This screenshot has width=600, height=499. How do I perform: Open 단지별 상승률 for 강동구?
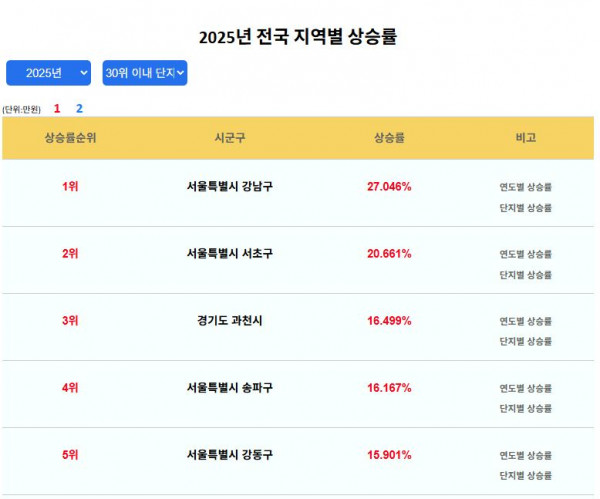point(525,475)
